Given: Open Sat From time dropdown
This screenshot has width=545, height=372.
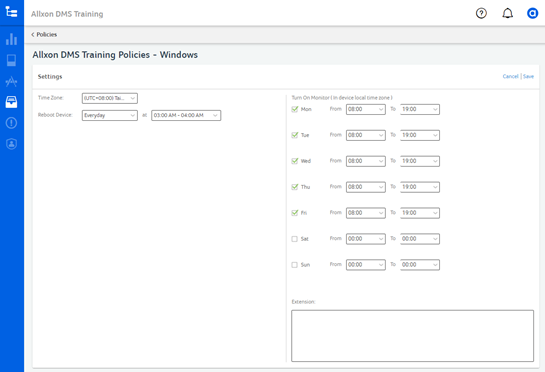Looking at the screenshot, I should pyautogui.click(x=366, y=239).
